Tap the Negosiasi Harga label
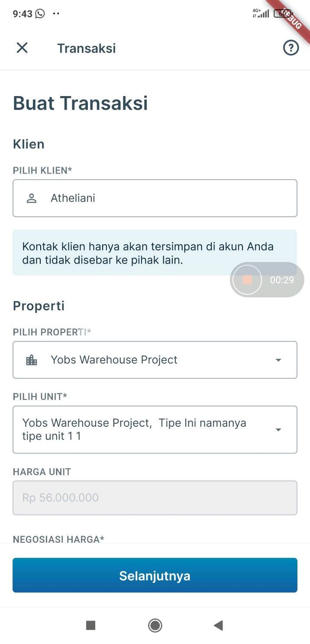The height and width of the screenshot is (644, 310). (58, 539)
